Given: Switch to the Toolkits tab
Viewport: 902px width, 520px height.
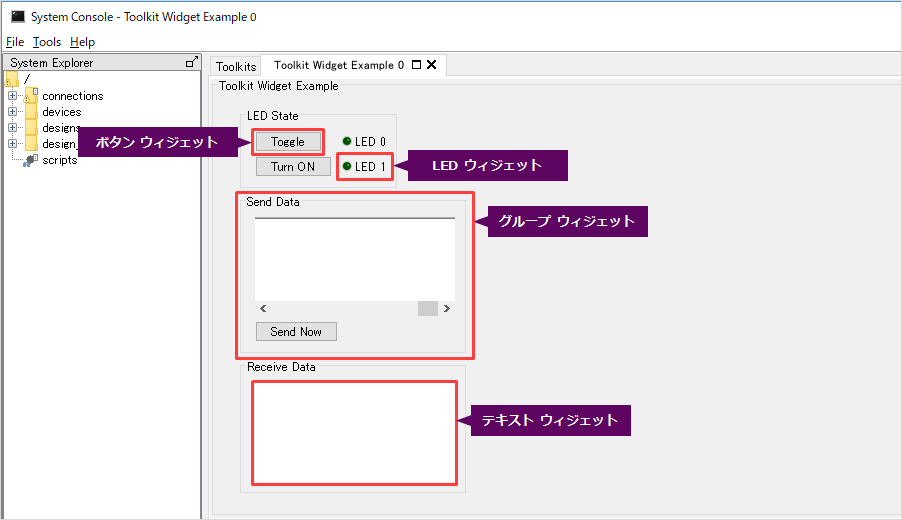Looking at the screenshot, I should coord(236,66).
